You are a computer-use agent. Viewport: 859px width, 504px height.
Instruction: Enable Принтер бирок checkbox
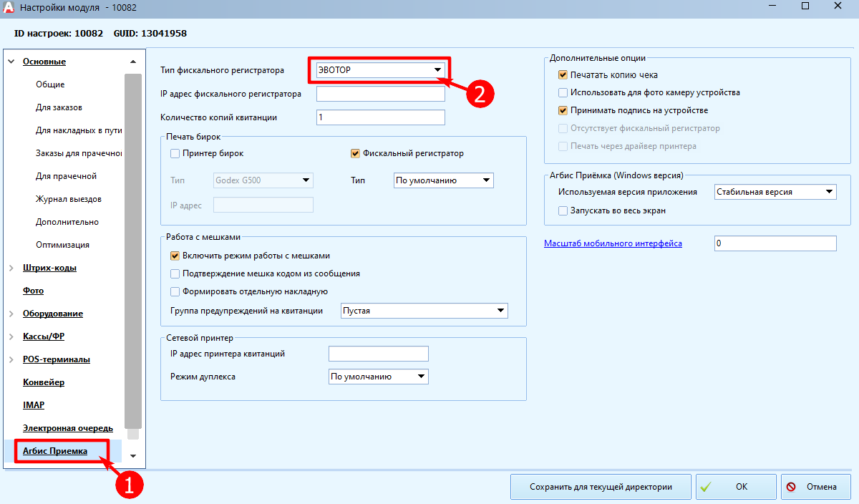click(x=175, y=153)
